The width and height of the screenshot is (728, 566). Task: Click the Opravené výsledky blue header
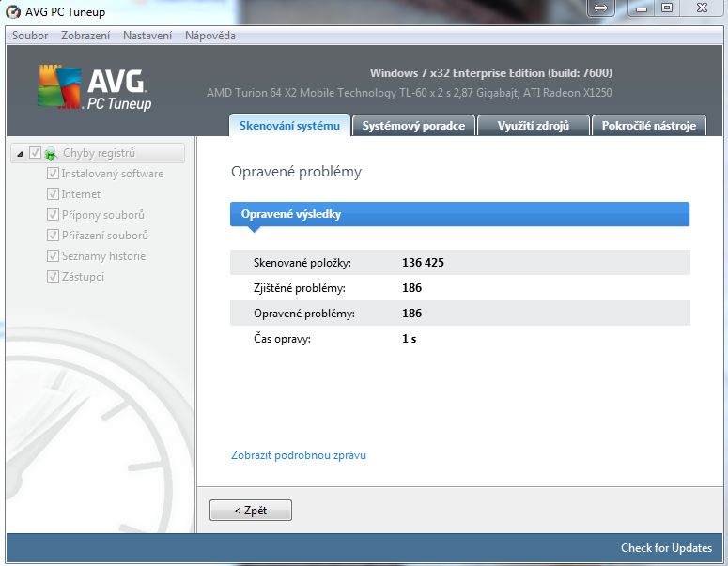[x=459, y=214]
